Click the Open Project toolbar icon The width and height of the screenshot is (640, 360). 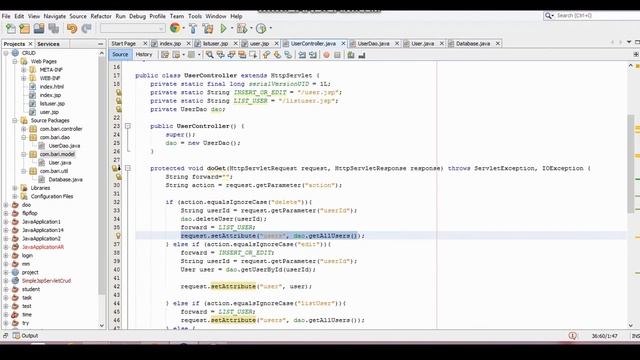pos(39,28)
